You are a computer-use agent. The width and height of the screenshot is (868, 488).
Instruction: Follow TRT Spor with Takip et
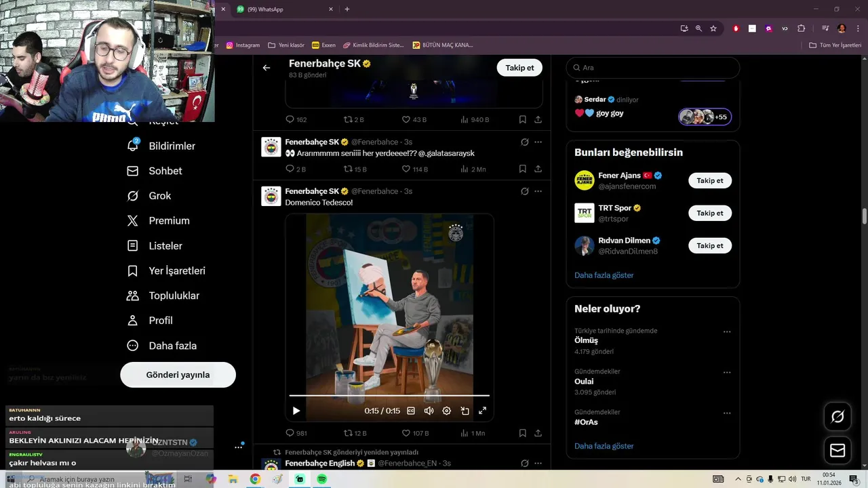click(x=710, y=213)
